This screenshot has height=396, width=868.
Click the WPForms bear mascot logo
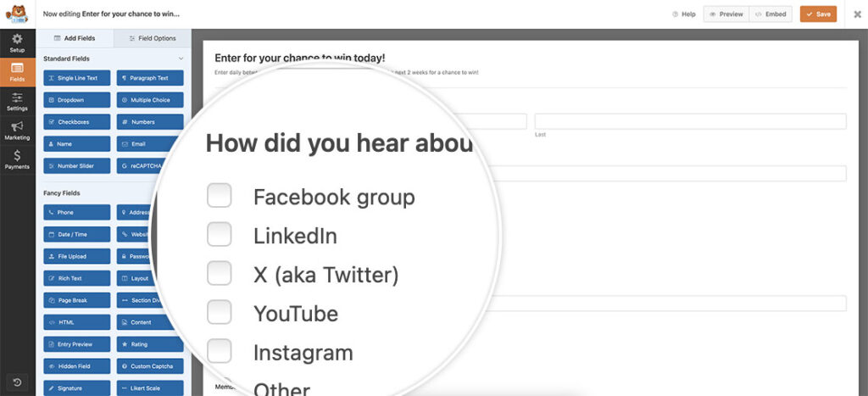click(x=17, y=14)
